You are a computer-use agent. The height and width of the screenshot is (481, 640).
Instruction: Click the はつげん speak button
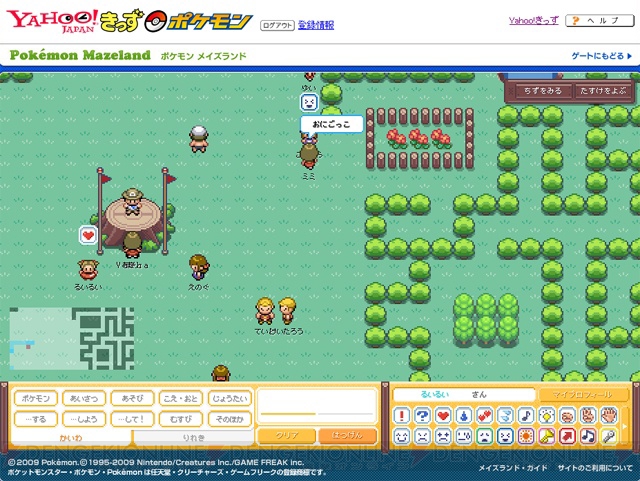(347, 436)
